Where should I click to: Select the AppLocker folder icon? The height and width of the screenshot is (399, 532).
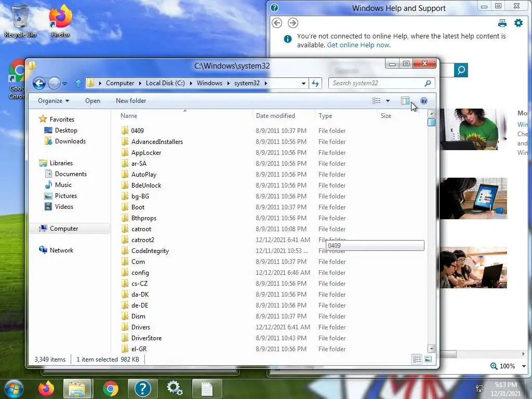click(x=125, y=153)
